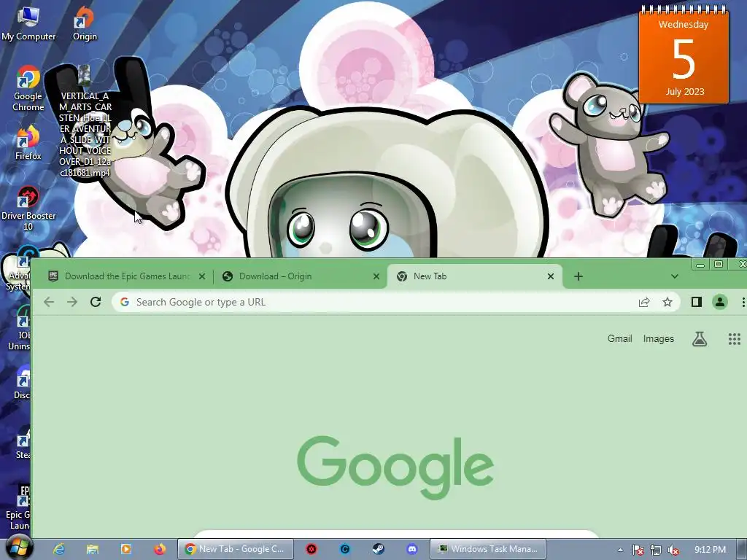Open Discord from the taskbar

pyautogui.click(x=412, y=549)
